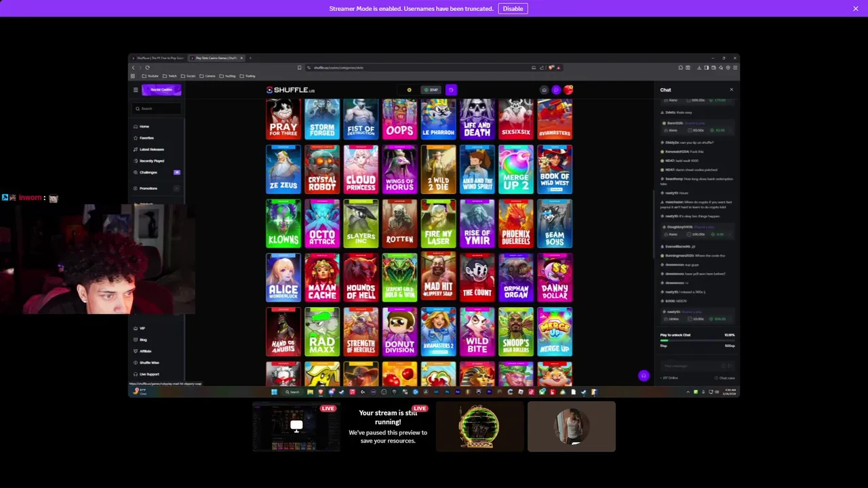
Task: Click the taskbar Search box
Action: [x=292, y=392]
